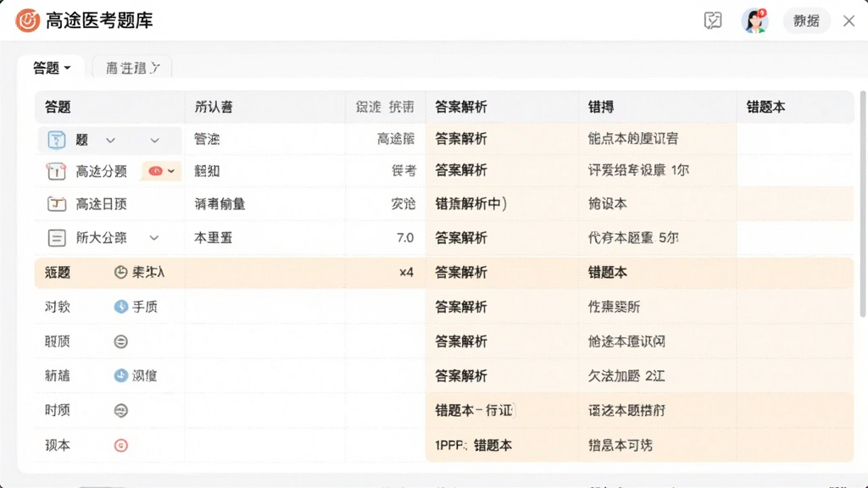Open 答案解析 in highlighted 短题 row
868x488 pixels.
pyautogui.click(x=460, y=272)
